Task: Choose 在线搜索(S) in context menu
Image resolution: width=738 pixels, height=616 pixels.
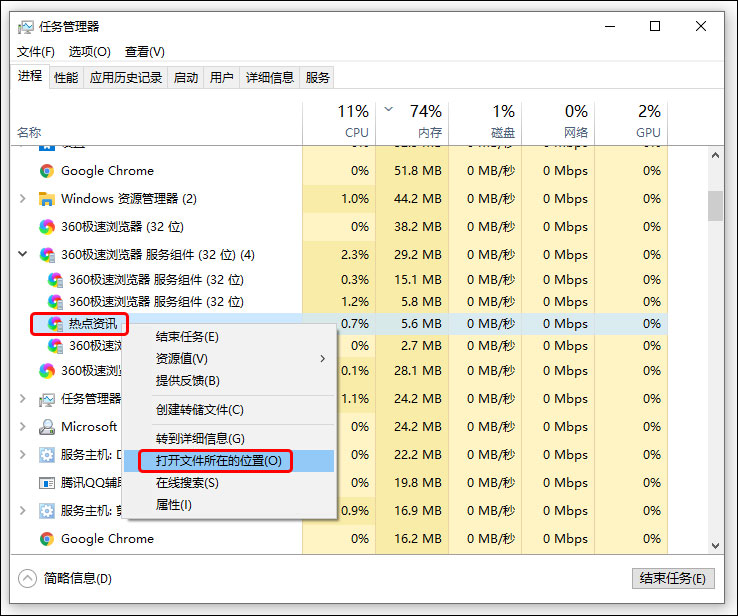Action: (231, 483)
